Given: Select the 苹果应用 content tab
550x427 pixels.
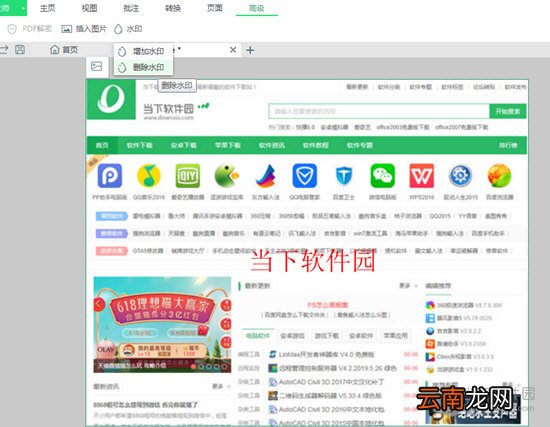Looking at the screenshot, I should click(x=396, y=336).
